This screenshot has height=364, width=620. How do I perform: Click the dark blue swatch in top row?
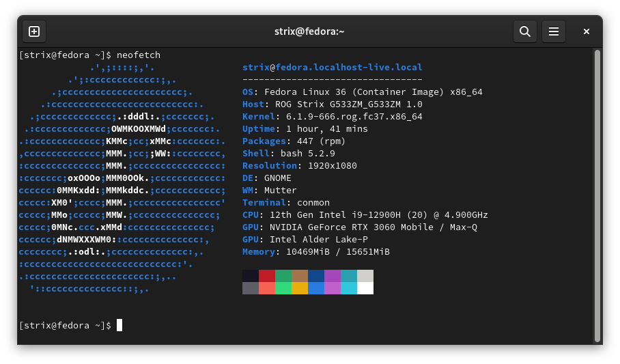click(316, 276)
